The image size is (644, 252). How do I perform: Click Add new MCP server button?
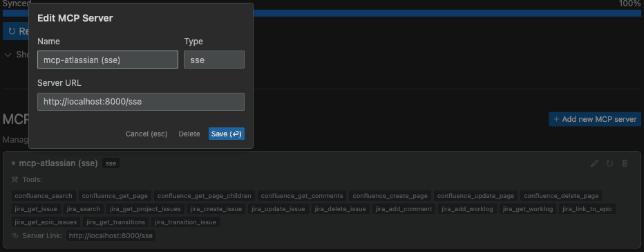(595, 119)
